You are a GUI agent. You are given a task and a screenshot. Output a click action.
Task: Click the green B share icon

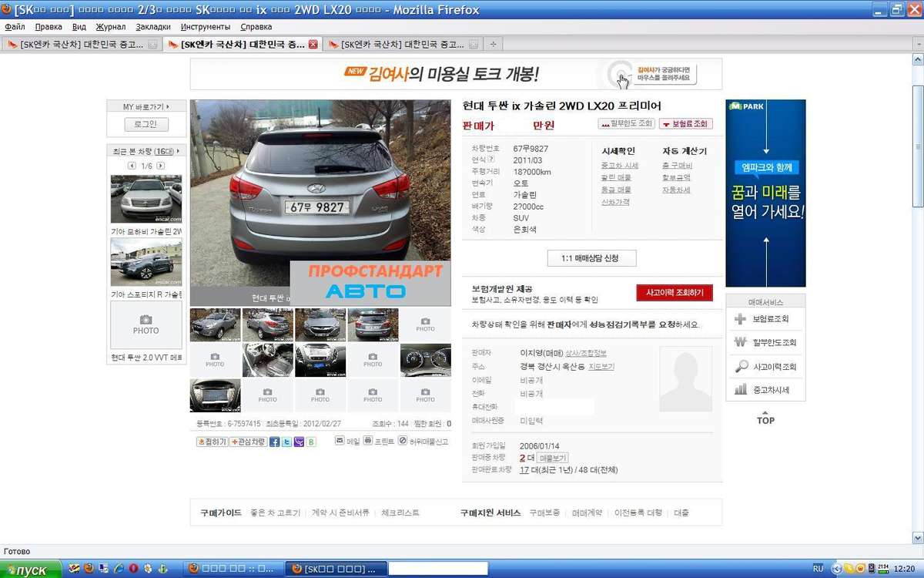[311, 442]
